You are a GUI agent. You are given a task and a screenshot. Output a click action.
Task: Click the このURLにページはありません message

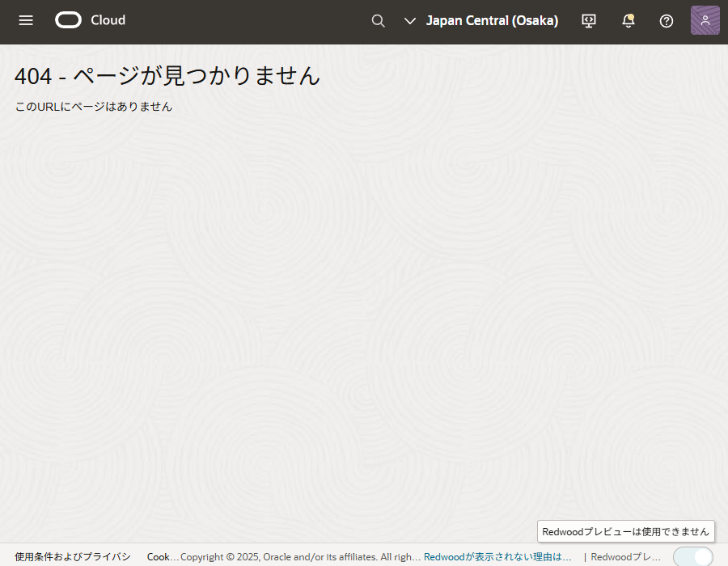point(93,107)
